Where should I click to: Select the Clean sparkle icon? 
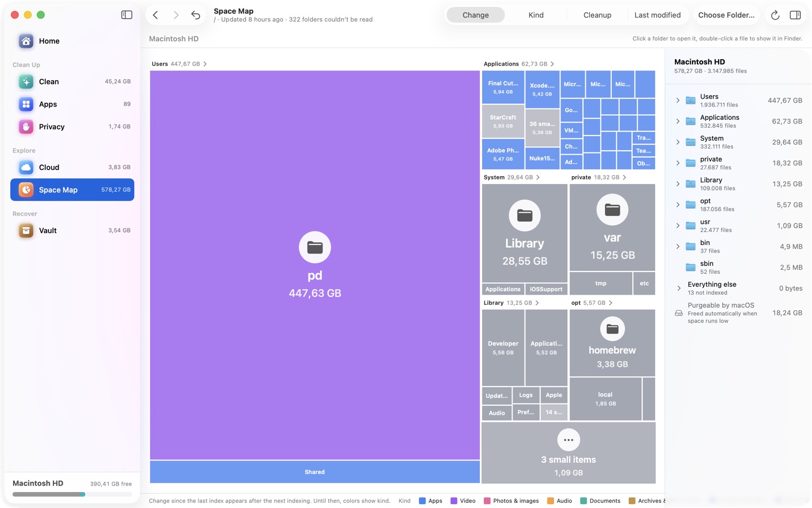tap(26, 82)
